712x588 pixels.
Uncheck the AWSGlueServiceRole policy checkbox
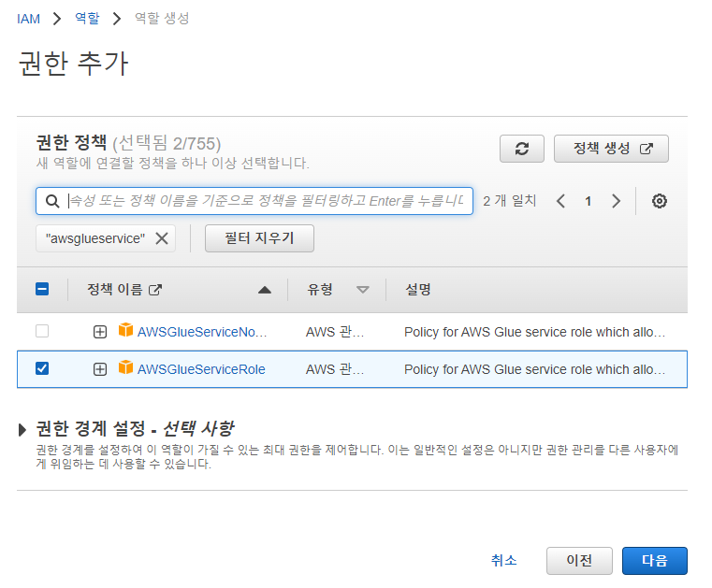(x=42, y=368)
